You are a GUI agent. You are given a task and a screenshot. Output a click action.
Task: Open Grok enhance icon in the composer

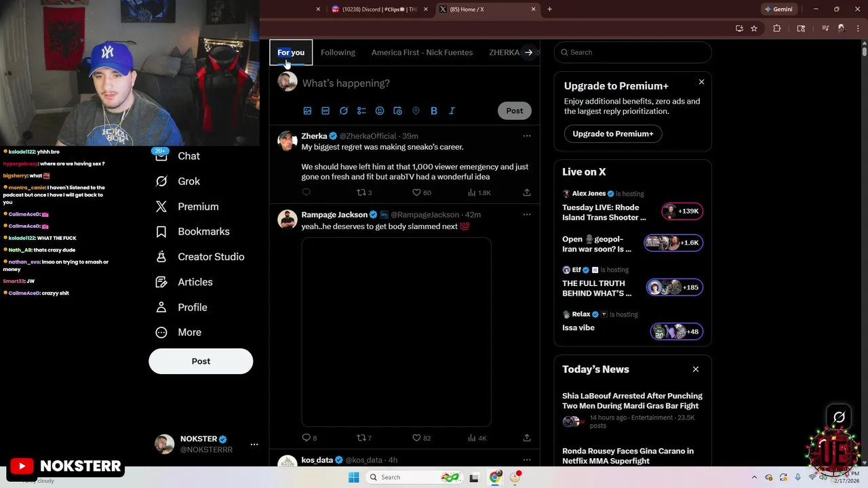344,110
